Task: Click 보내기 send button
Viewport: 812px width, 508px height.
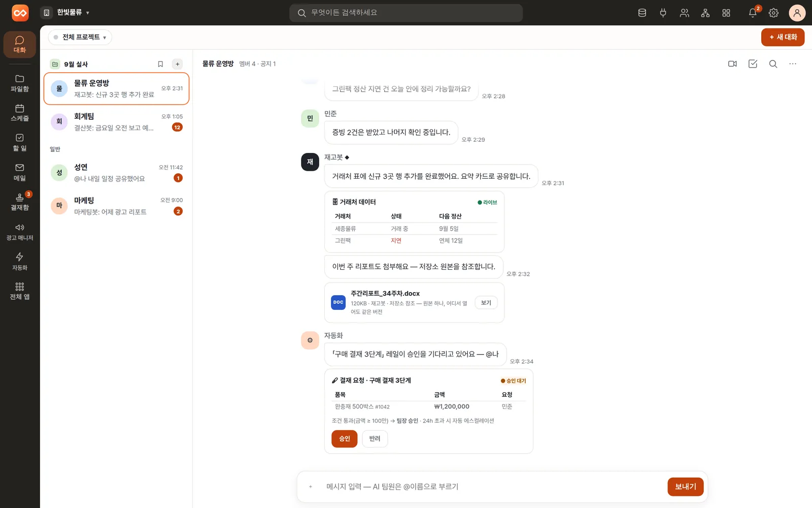Action: tap(685, 487)
